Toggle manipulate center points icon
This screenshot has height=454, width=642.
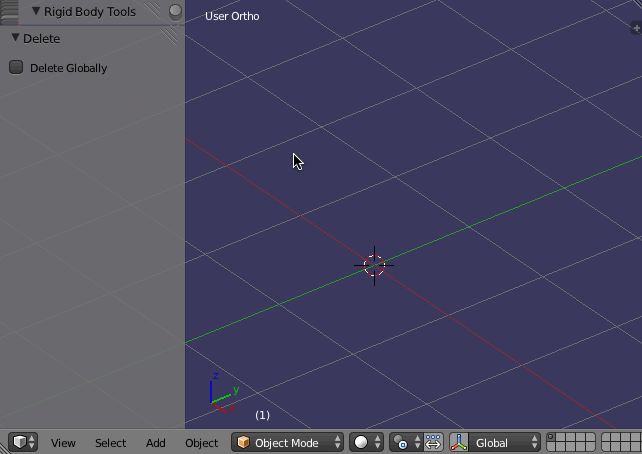click(x=433, y=442)
